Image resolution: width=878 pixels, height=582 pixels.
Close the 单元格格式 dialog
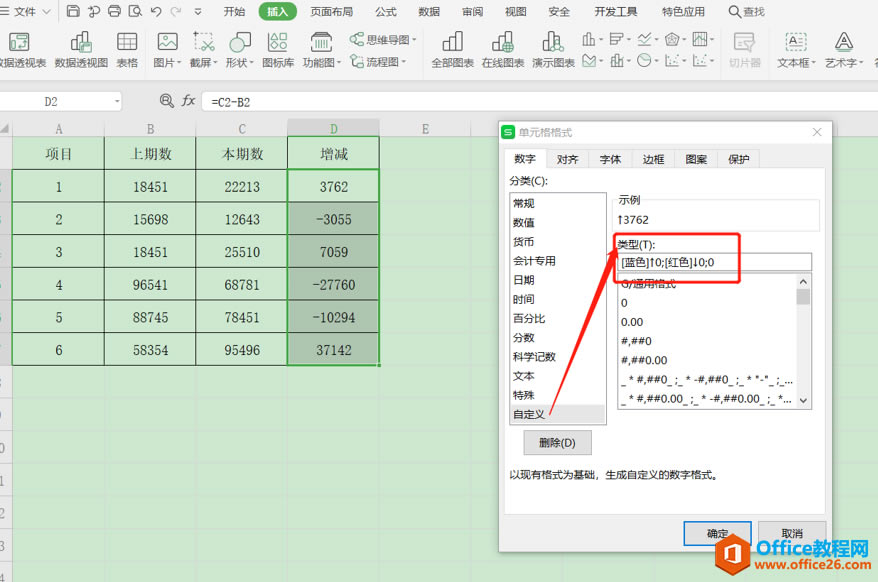pos(817,132)
